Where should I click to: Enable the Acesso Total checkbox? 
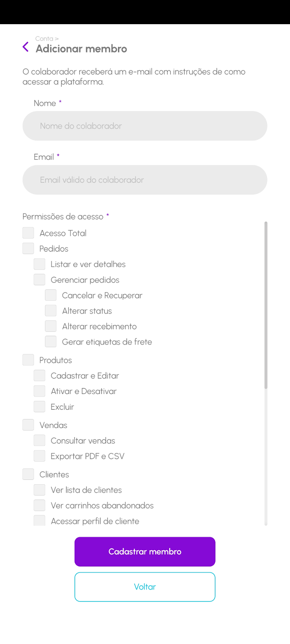28,233
